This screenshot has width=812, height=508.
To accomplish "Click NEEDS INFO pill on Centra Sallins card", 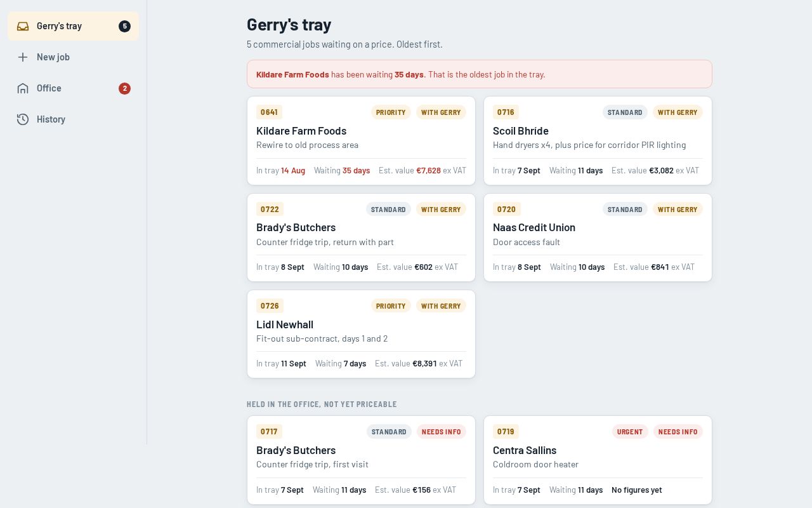I will [x=678, y=432].
